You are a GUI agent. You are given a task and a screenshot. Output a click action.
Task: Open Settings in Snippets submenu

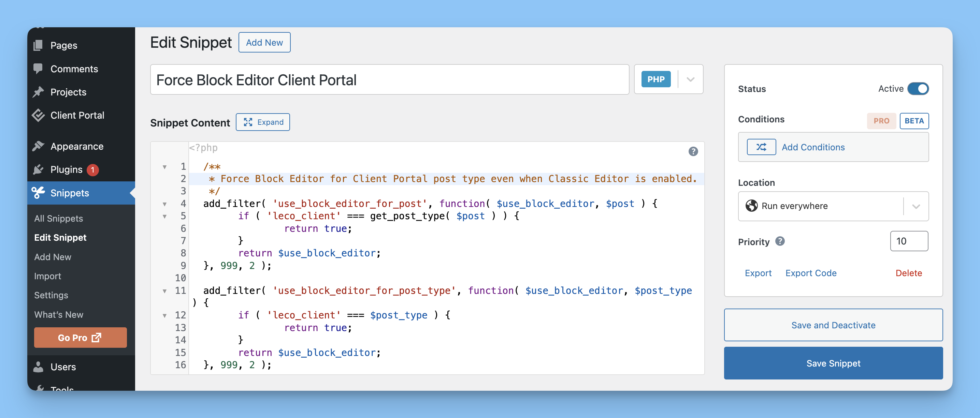pyautogui.click(x=51, y=295)
